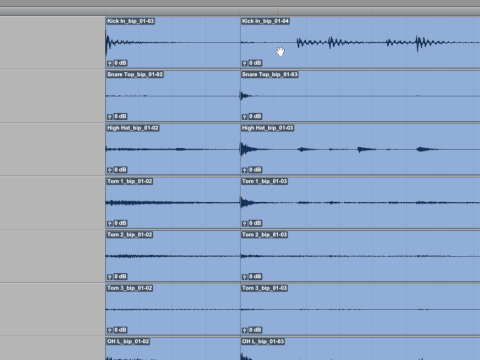Select the Tom 1_bip_01-03 clip name

point(264,181)
